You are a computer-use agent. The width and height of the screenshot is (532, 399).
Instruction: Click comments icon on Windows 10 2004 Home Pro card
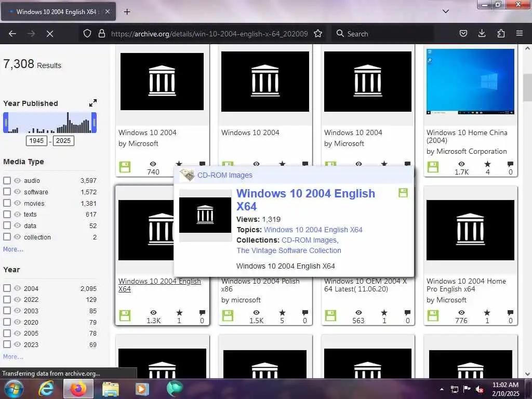click(x=510, y=312)
